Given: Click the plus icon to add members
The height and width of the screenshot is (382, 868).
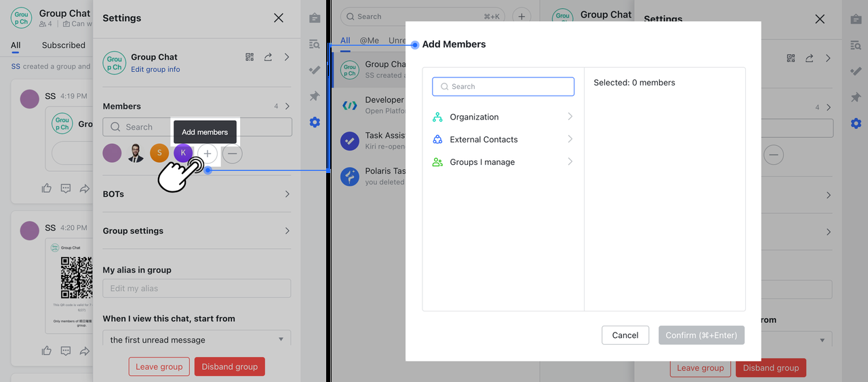Looking at the screenshot, I should 208,154.
